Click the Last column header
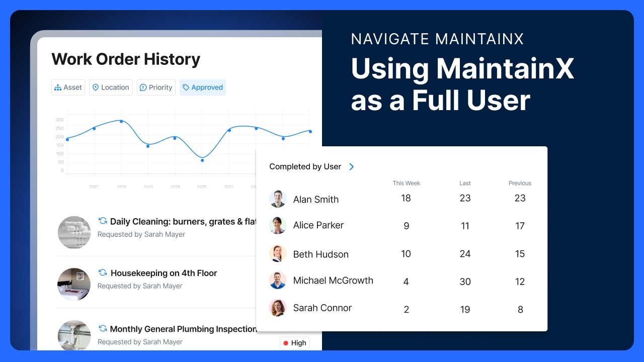Viewport: 644px width, 362px height. [x=465, y=184]
